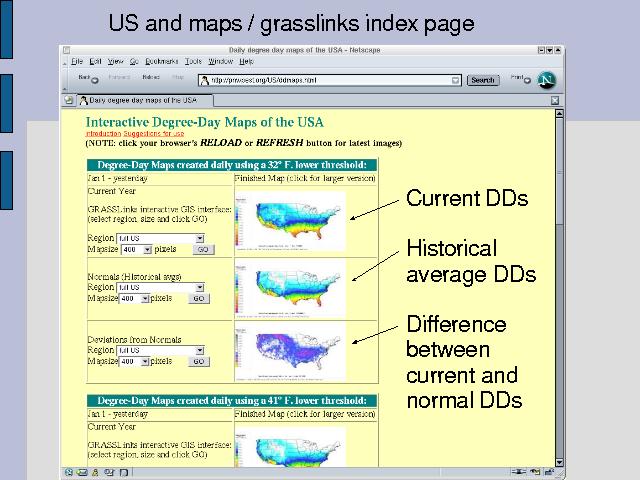
Task: Click the Netscape N logo icon
Action: coord(548,80)
